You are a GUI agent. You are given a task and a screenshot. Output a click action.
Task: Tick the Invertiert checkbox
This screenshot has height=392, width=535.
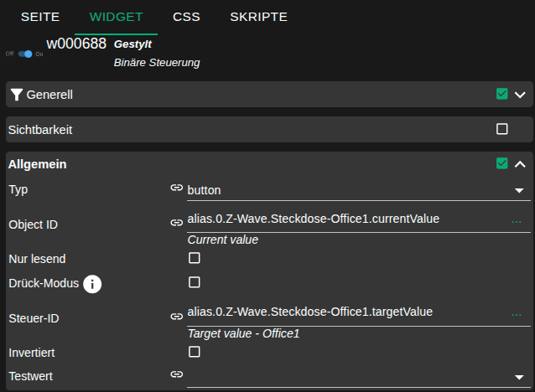point(195,352)
